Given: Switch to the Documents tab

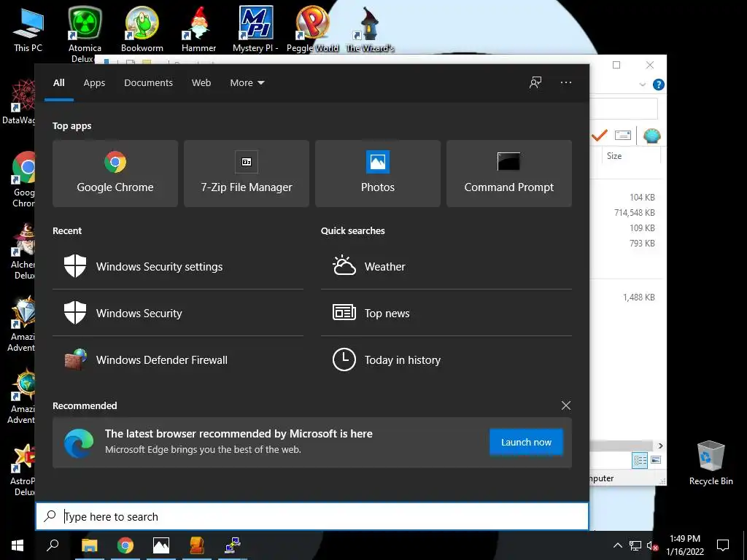Looking at the screenshot, I should [148, 83].
